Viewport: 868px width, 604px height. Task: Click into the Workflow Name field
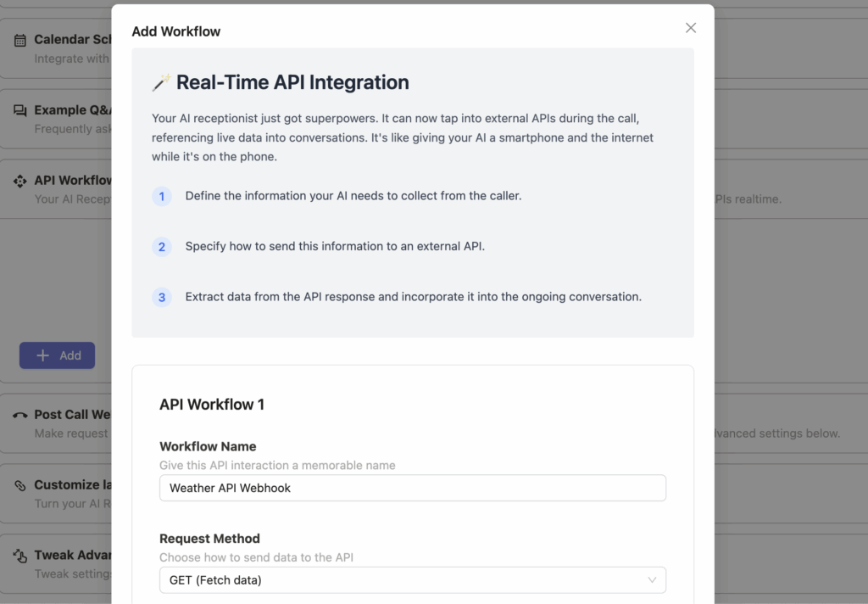[413, 488]
